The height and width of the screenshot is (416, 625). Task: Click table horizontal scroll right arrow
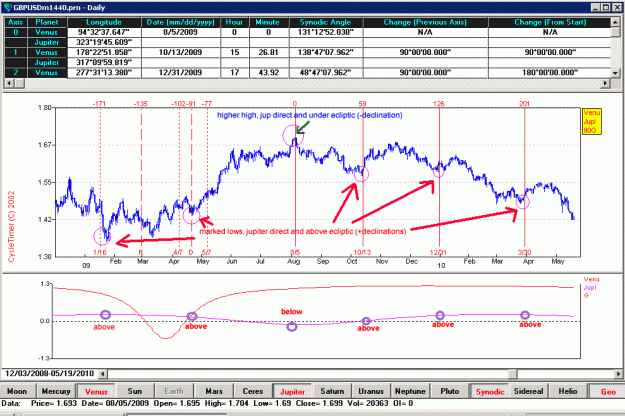pos(605,83)
